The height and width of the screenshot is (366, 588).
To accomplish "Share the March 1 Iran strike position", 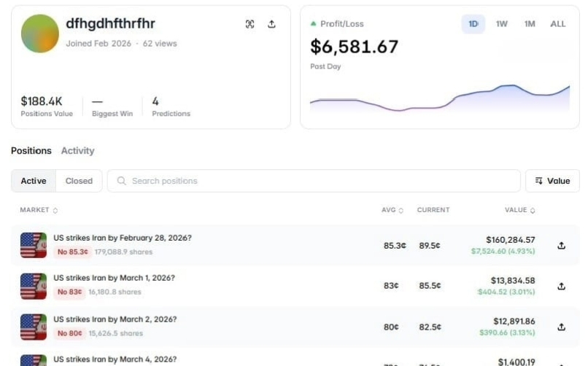I will tap(561, 287).
